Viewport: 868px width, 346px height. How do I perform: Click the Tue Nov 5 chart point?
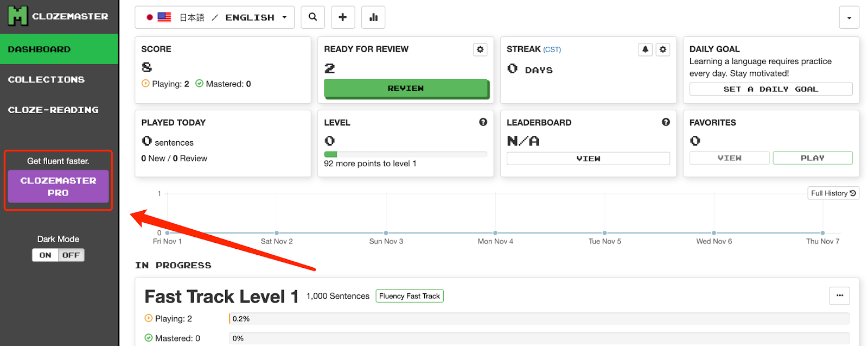coord(604,233)
